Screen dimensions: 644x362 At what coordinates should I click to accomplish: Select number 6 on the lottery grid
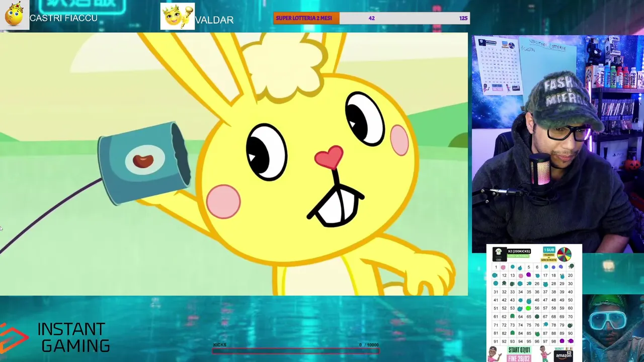click(537, 267)
